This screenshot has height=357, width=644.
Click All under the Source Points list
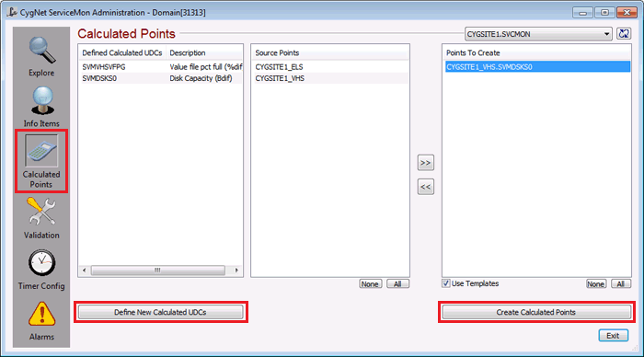397,284
